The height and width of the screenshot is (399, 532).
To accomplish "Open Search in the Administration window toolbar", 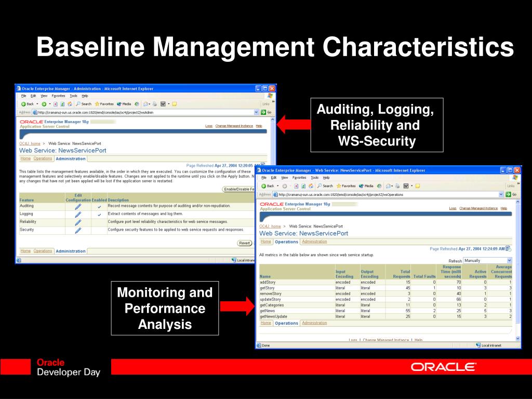I will click(x=84, y=104).
